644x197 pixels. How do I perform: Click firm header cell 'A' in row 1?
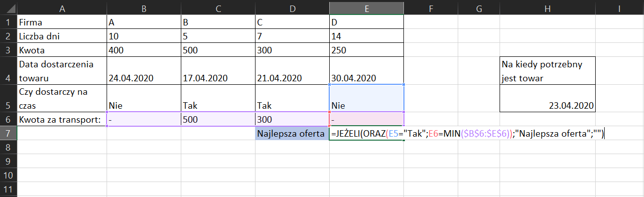pos(144,22)
